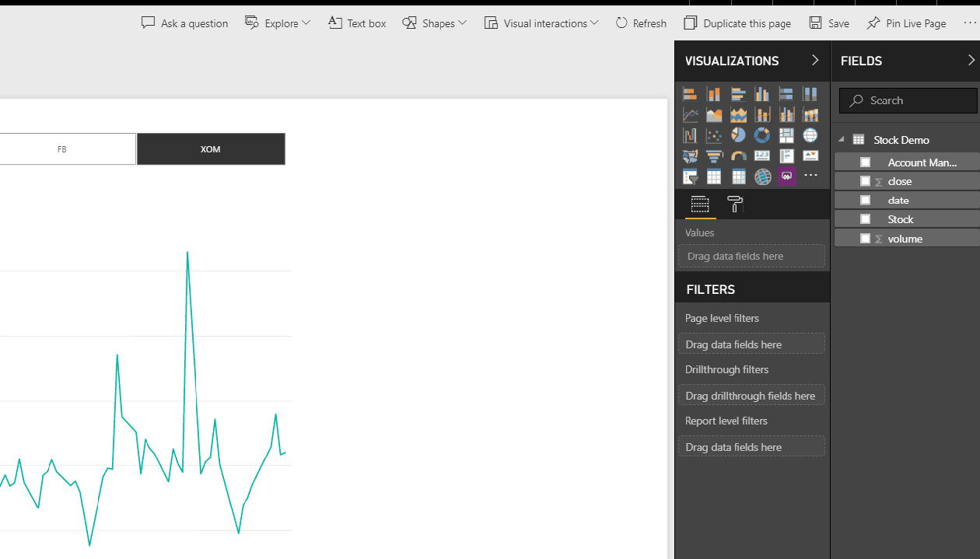
Task: Click Pin Live Page
Action: (906, 23)
